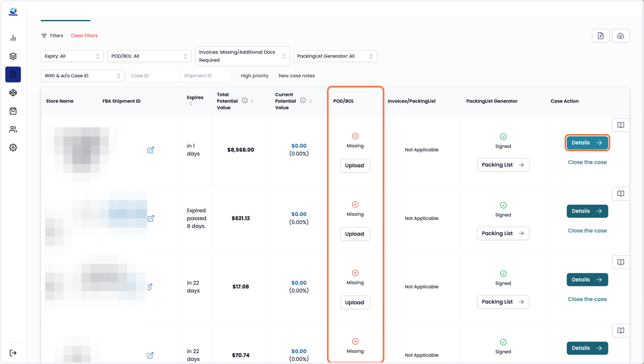Click Upload in the $621.12 row

pyautogui.click(x=355, y=234)
